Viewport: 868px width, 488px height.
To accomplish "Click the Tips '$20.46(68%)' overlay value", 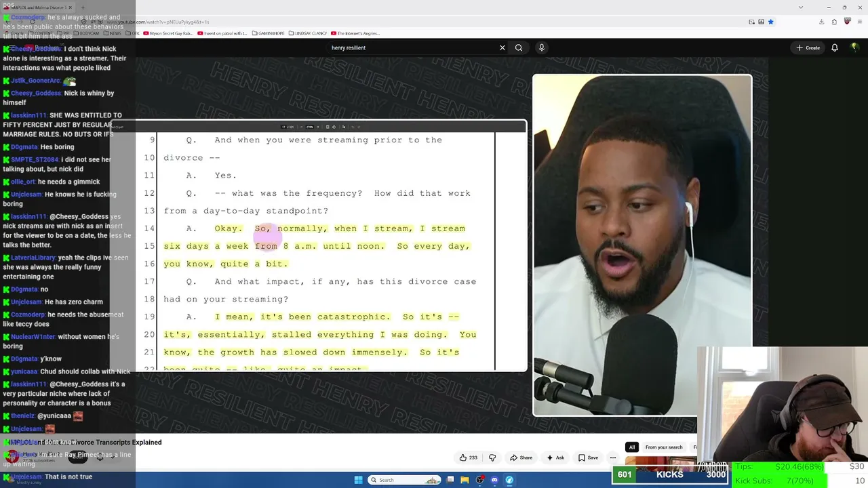I will point(799,467).
